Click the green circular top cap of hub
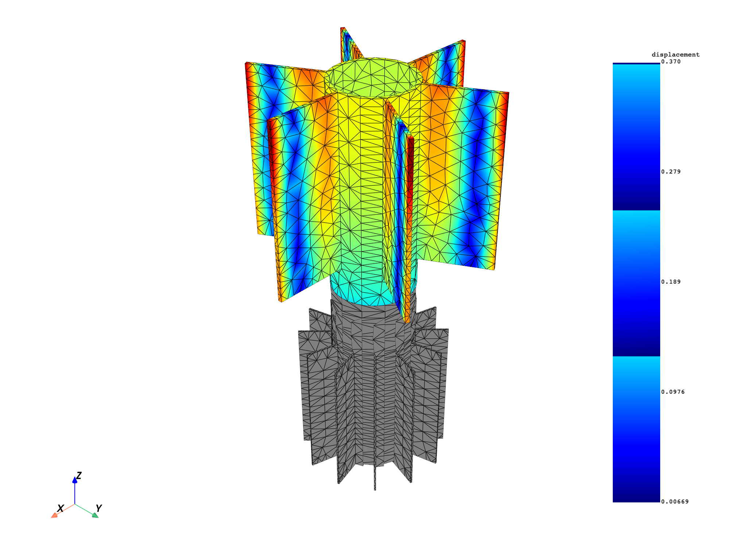 tap(373, 77)
